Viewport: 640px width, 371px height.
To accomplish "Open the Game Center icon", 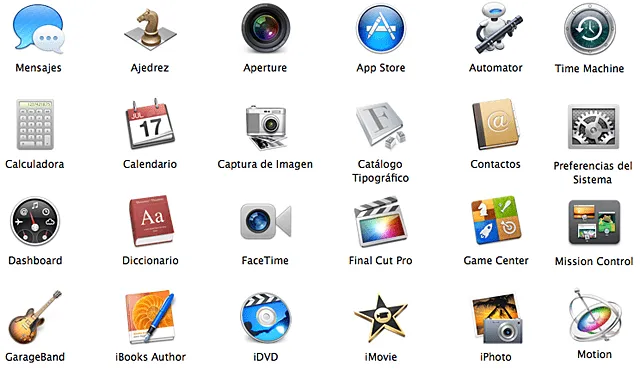I will pyautogui.click(x=496, y=220).
